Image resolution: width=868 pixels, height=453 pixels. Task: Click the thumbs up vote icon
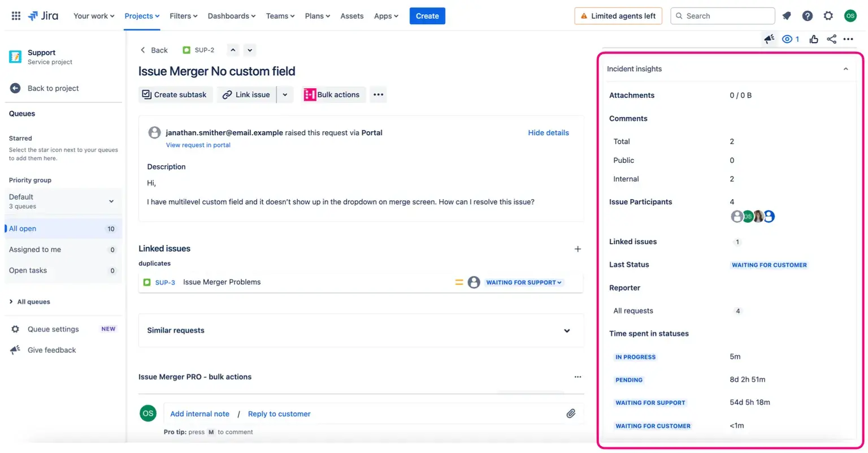click(814, 39)
